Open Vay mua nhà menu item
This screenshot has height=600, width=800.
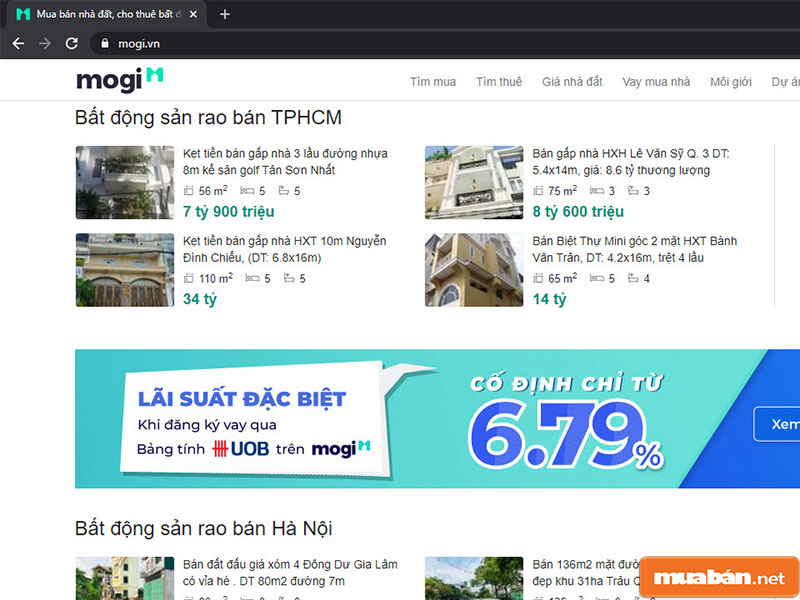point(656,82)
